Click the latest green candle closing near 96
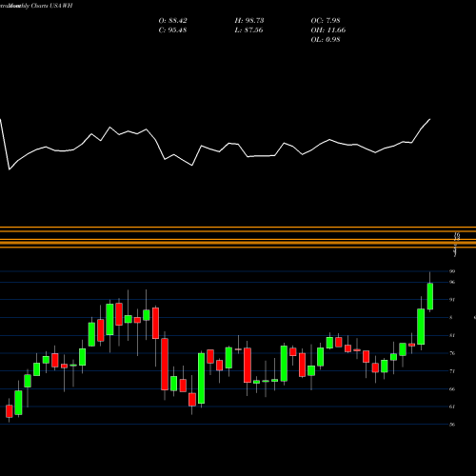This screenshot has width=476, height=476. point(430,296)
